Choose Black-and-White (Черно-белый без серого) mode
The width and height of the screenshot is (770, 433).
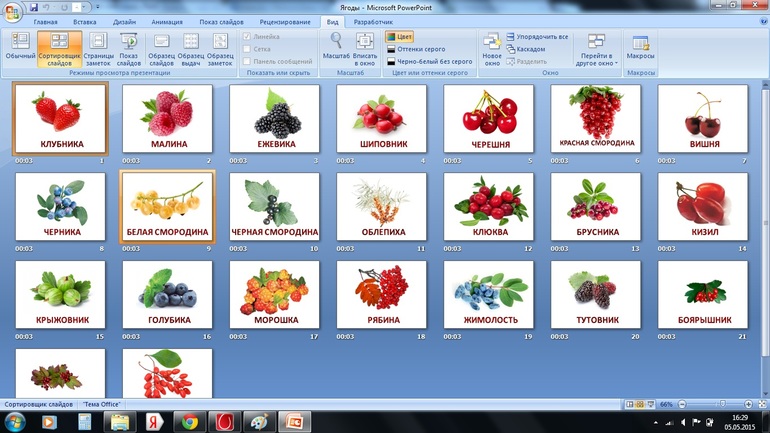point(428,61)
